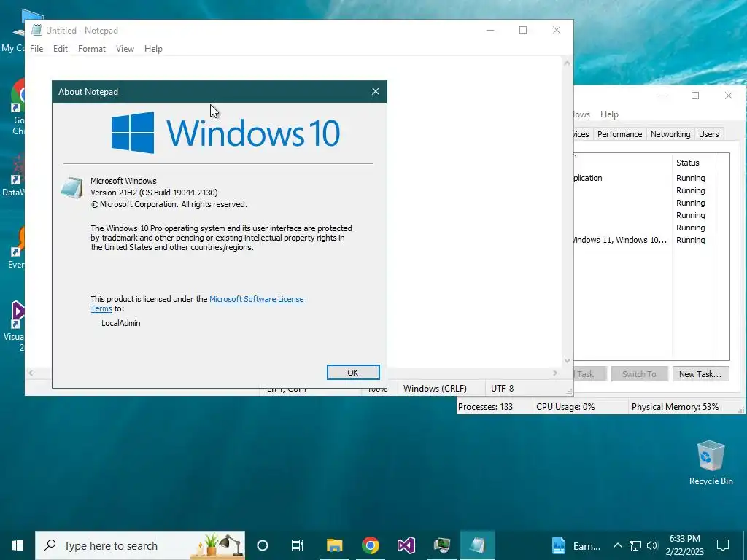Screen dimensions: 747x560
Task: Click CPU Usage: 0% status entry
Action: point(565,407)
